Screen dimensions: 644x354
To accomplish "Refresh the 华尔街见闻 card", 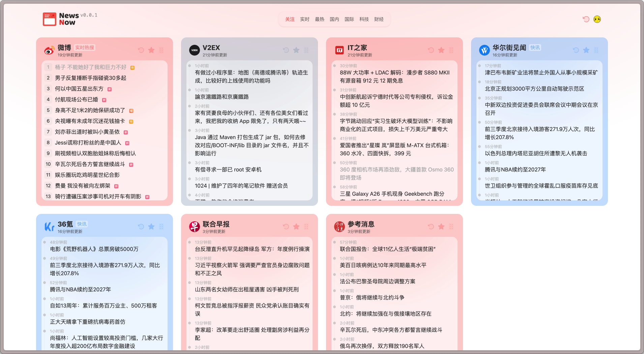I will tap(576, 50).
